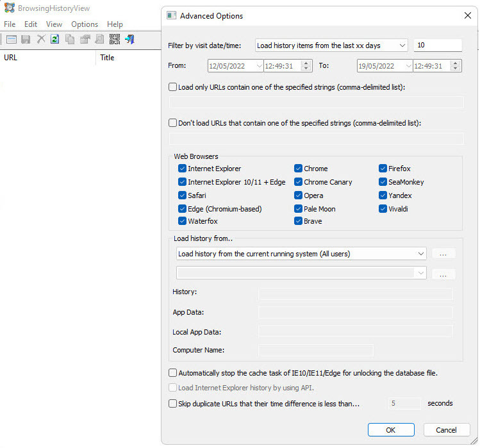Image resolution: width=480 pixels, height=448 pixels.
Task: Enable Skip duplicate URLs checkbox
Action: coord(172,404)
